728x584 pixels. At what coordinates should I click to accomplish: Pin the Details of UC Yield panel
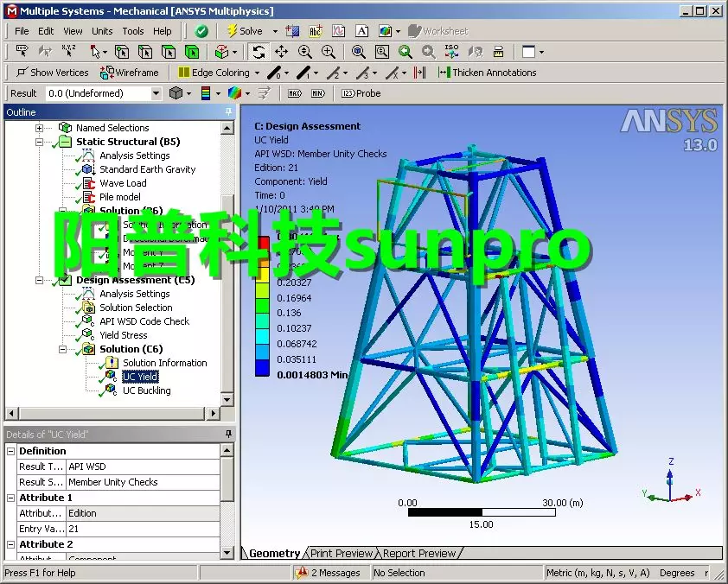228,434
